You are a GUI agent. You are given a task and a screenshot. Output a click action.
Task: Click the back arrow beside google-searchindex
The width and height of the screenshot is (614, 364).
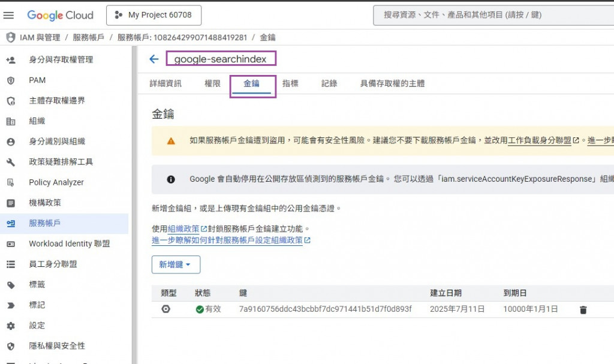point(154,59)
